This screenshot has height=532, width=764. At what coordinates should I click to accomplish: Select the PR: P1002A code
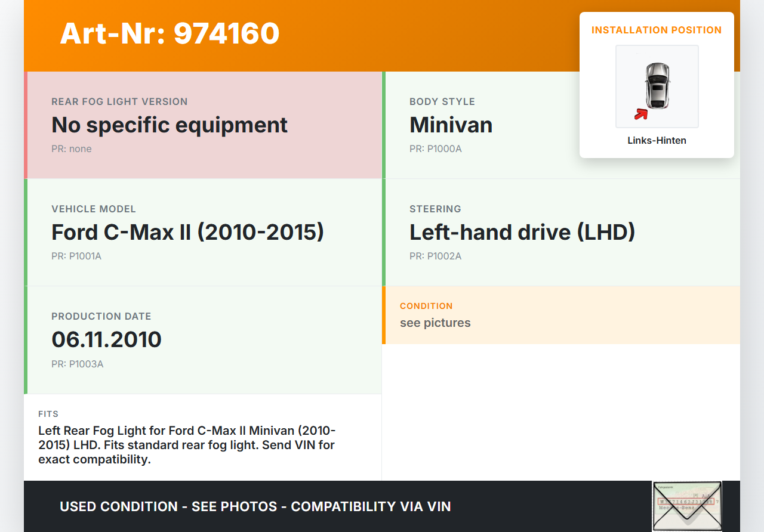tap(435, 256)
